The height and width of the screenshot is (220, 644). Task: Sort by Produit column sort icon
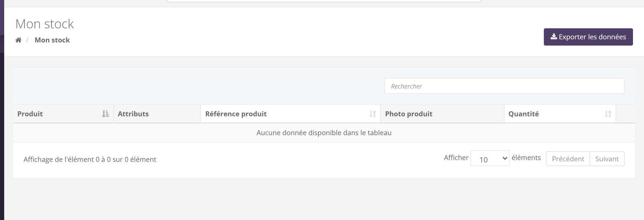[x=105, y=114]
